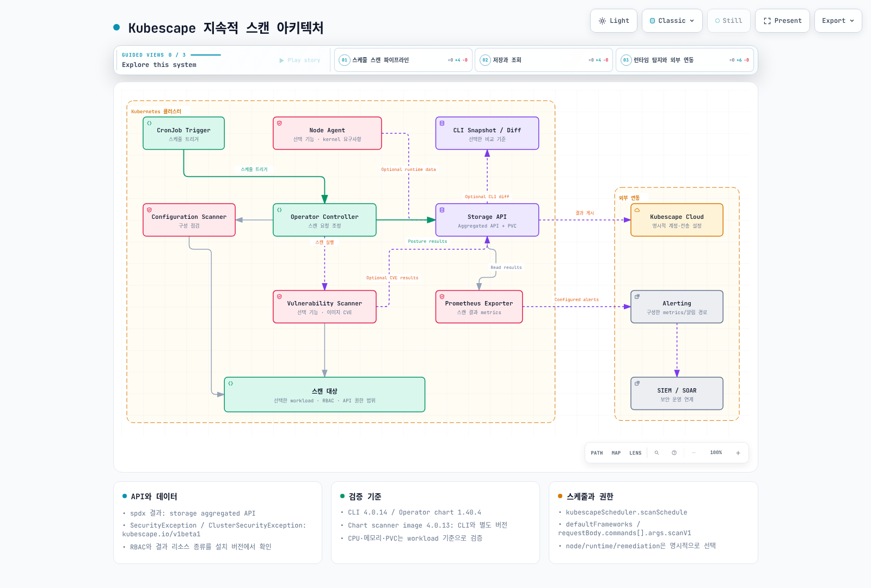The height and width of the screenshot is (588, 871).
Task: Select the Kubescape Cloud node
Action: pyautogui.click(x=677, y=220)
